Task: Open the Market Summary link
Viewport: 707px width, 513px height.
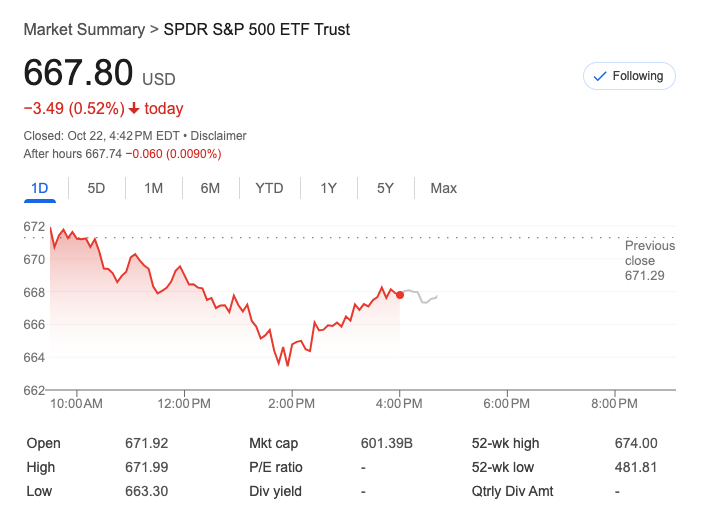Action: (x=84, y=29)
